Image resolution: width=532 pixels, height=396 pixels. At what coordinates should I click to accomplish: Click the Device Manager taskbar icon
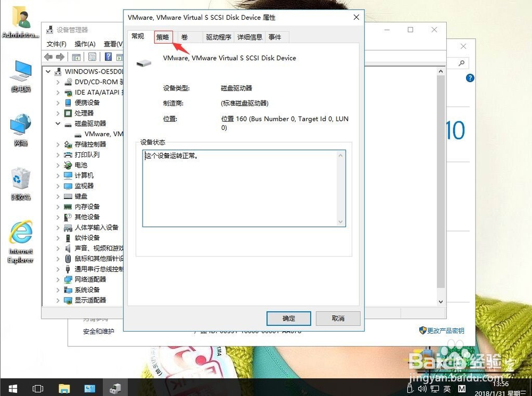coord(115,388)
